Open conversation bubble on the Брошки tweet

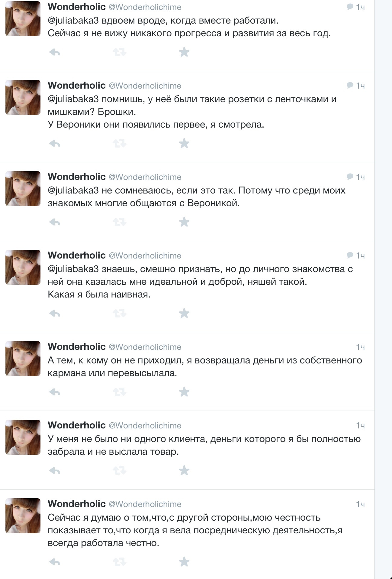[x=350, y=85]
